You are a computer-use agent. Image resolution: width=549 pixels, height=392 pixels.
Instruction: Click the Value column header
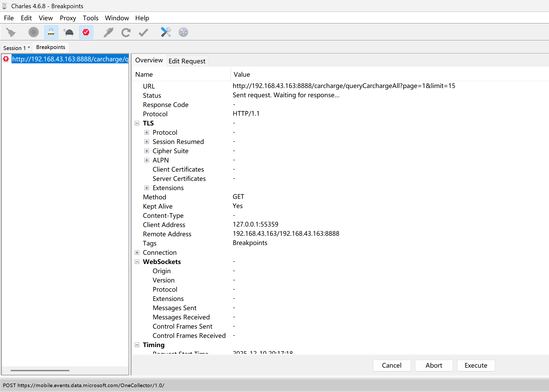[x=390, y=74]
